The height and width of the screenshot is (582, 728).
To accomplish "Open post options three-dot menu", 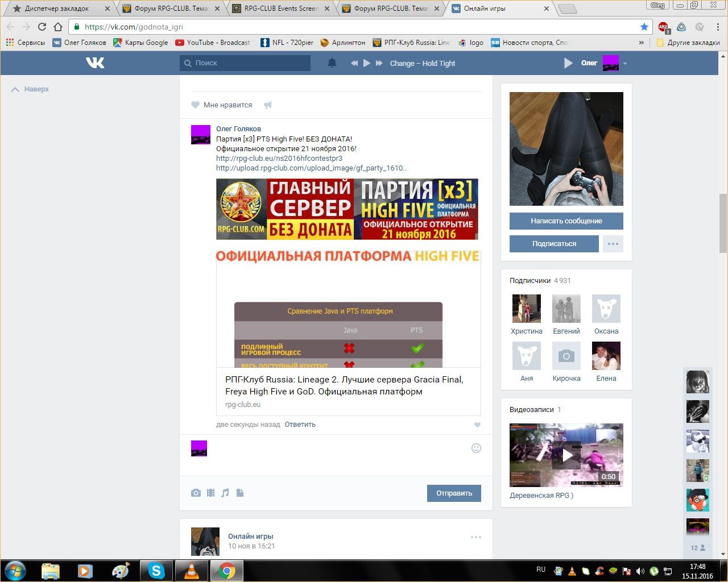I will [x=476, y=537].
